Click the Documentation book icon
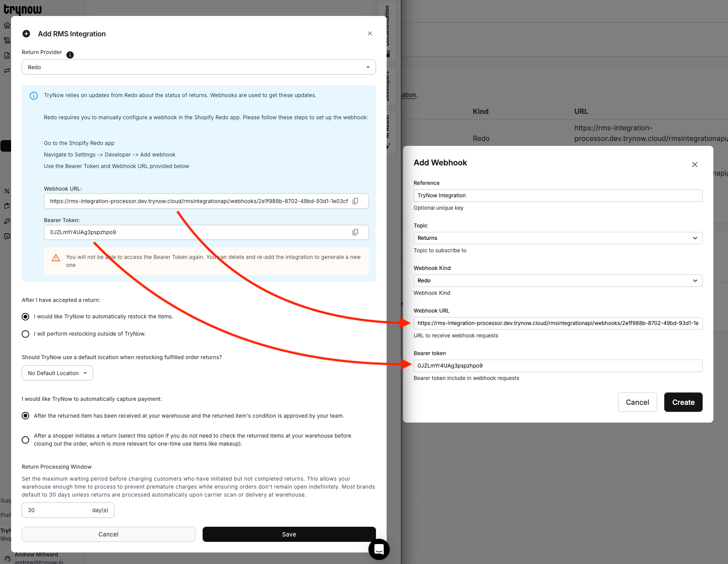 coord(388,54)
